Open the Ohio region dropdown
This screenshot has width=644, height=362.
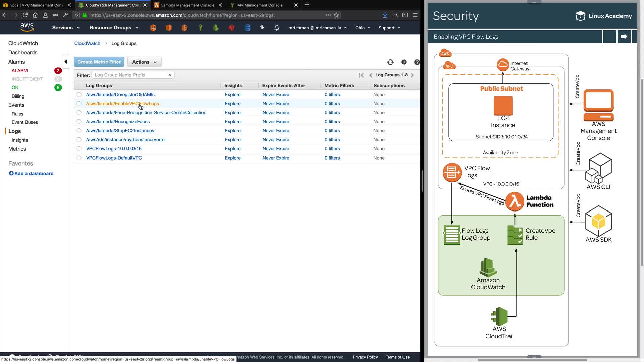pos(362,28)
